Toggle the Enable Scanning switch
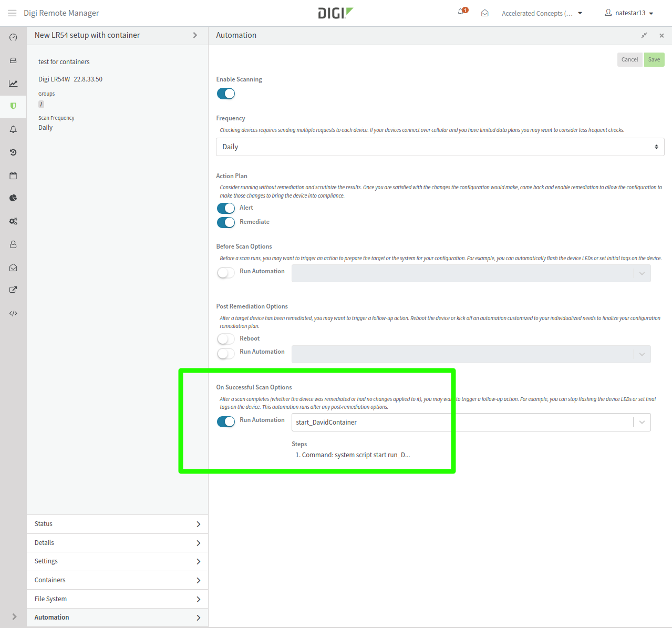The image size is (672, 628). click(226, 94)
